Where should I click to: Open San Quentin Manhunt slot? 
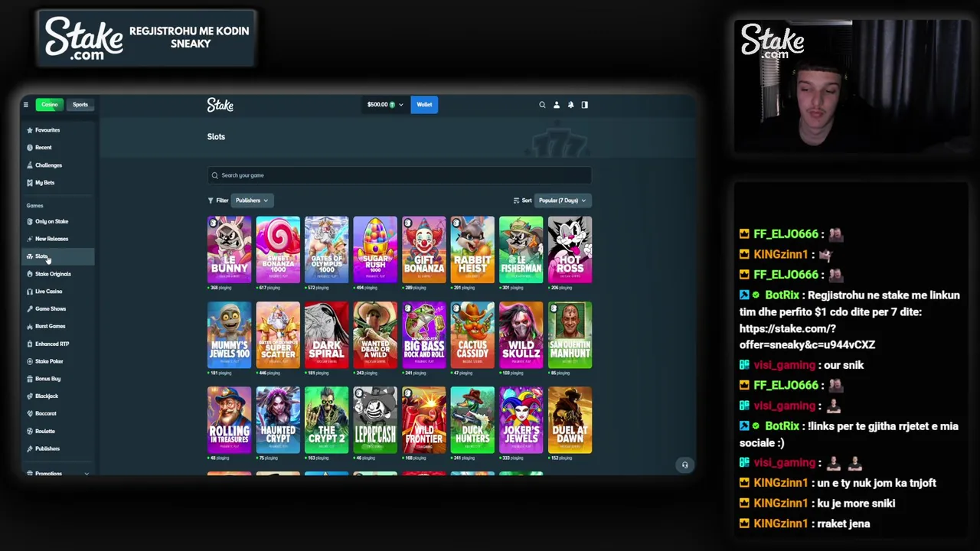(570, 335)
